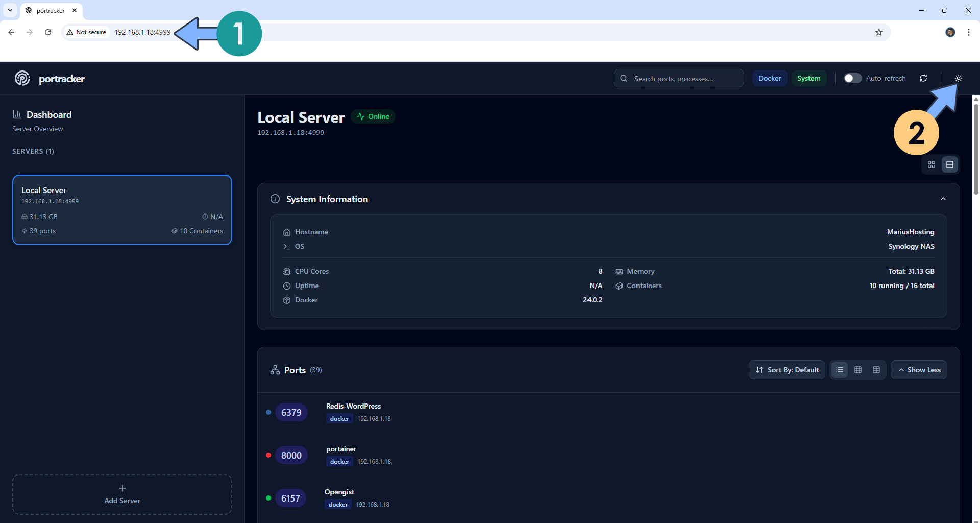Click the Show Less button
Screen dimensions: 980x523
click(919, 370)
